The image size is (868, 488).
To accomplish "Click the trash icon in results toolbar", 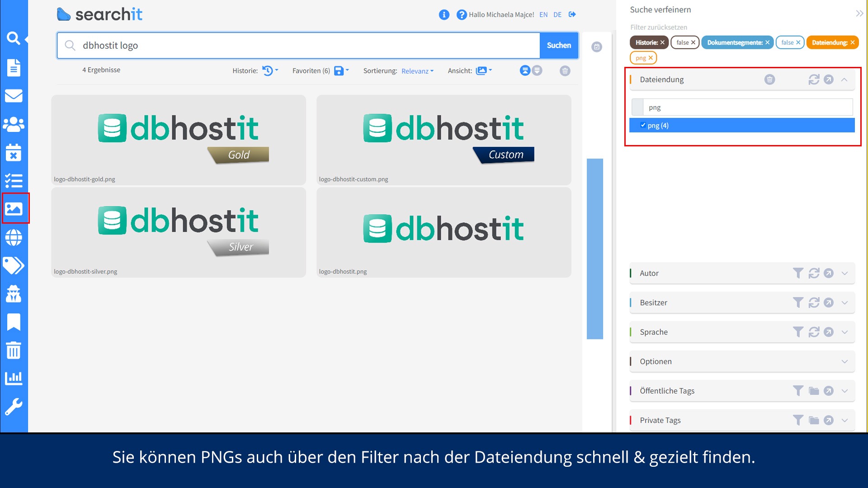I will point(565,70).
